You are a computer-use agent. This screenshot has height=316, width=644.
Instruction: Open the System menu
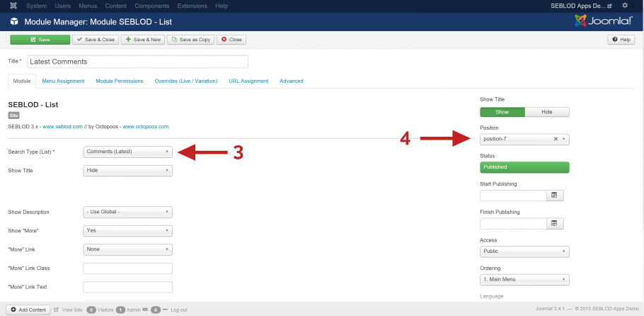click(37, 6)
